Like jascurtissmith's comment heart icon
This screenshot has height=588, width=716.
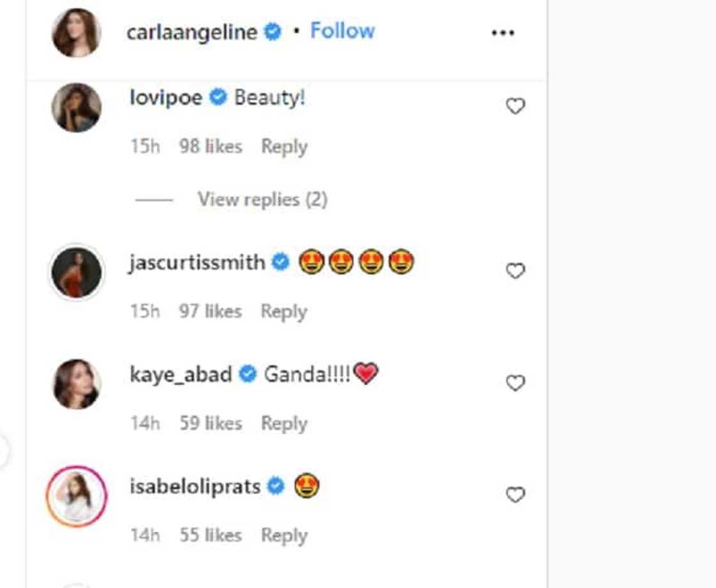[515, 271]
